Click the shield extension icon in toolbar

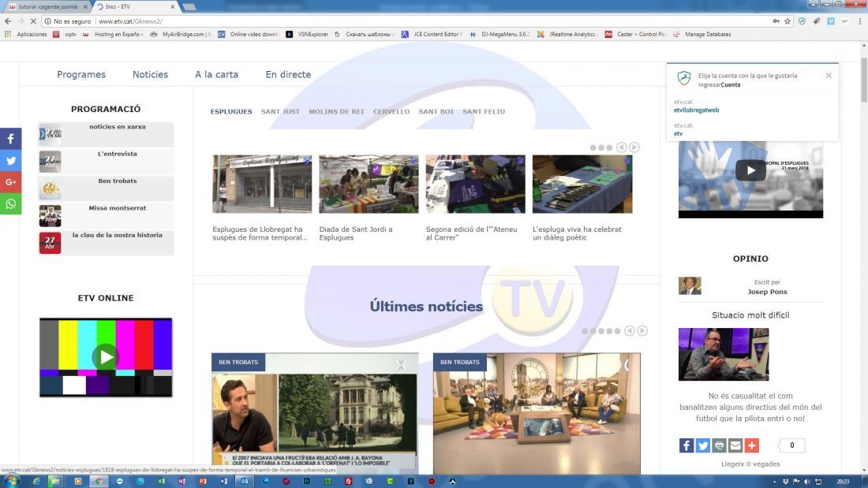[803, 21]
